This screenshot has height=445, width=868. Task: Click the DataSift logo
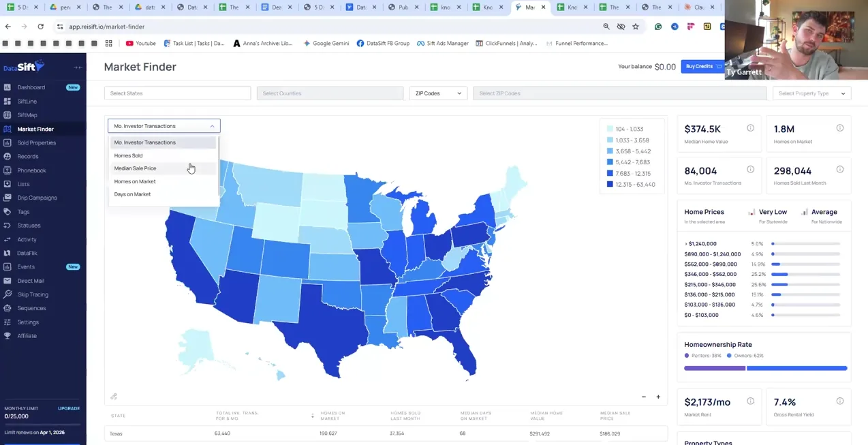24,66
